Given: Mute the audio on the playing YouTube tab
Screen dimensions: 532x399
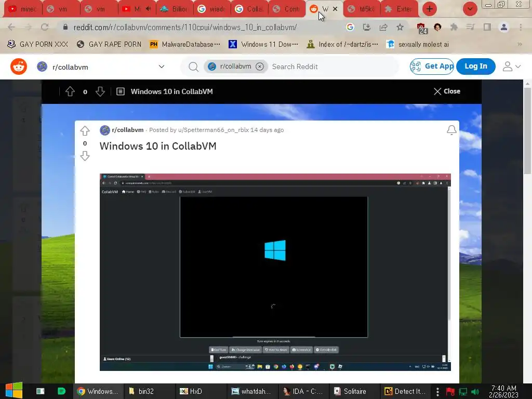Looking at the screenshot, I should pyautogui.click(x=148, y=9).
